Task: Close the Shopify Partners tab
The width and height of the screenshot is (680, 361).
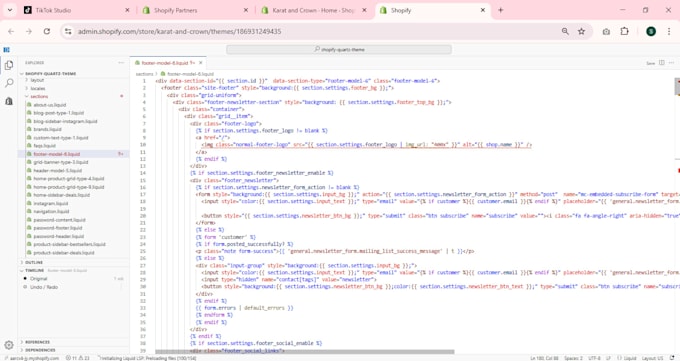Action: click(246, 10)
